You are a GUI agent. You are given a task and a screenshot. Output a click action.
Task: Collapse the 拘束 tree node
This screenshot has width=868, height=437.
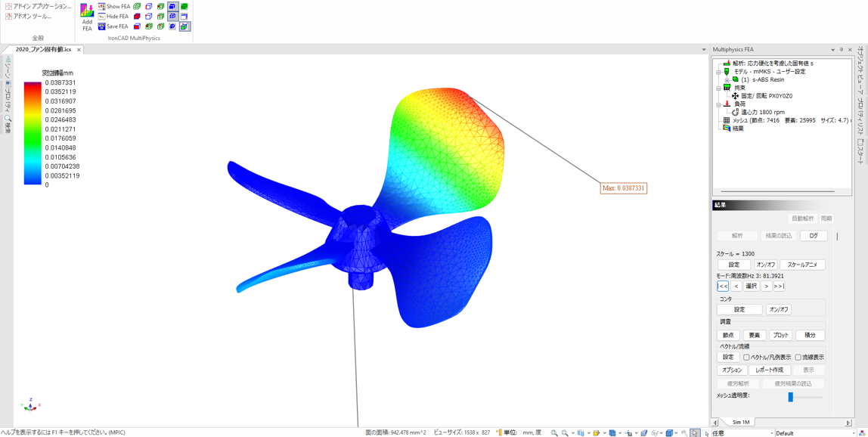tap(718, 88)
